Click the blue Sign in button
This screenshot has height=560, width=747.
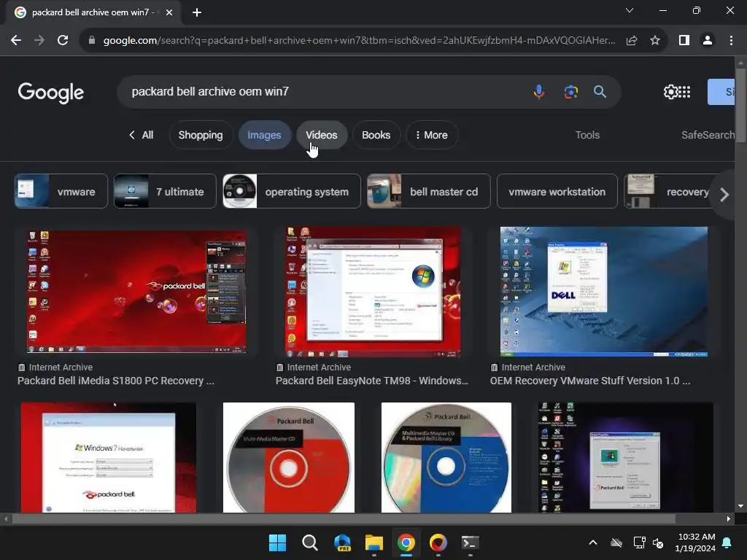coord(721,92)
